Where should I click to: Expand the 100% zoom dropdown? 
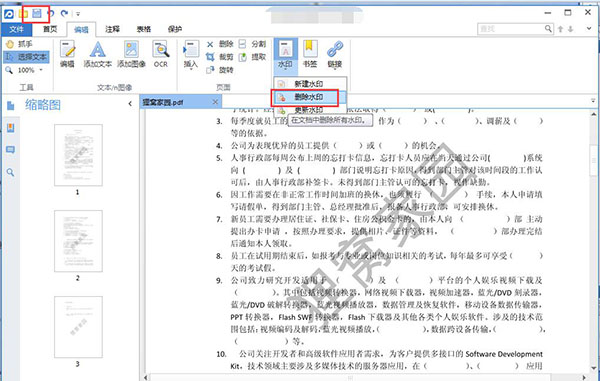(41, 70)
